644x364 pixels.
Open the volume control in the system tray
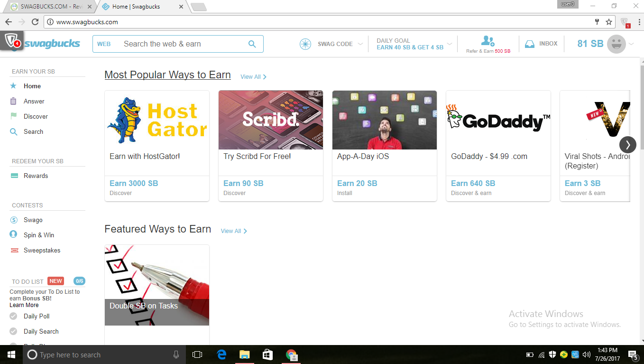587,355
